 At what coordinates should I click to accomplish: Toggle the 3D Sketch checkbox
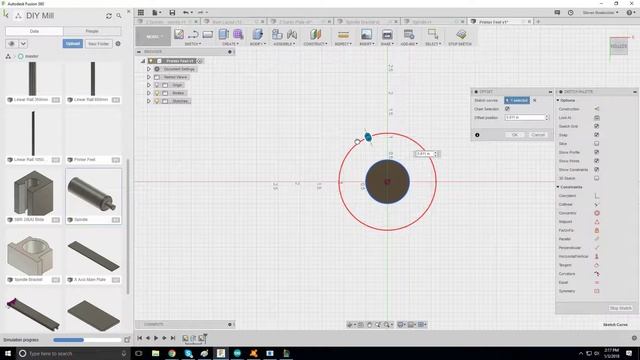pos(596,178)
